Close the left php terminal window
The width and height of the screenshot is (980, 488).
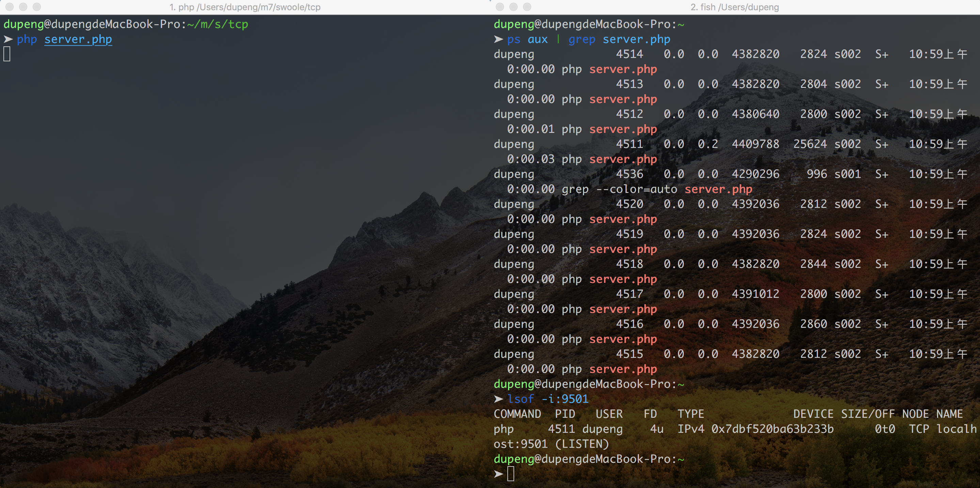point(10,7)
